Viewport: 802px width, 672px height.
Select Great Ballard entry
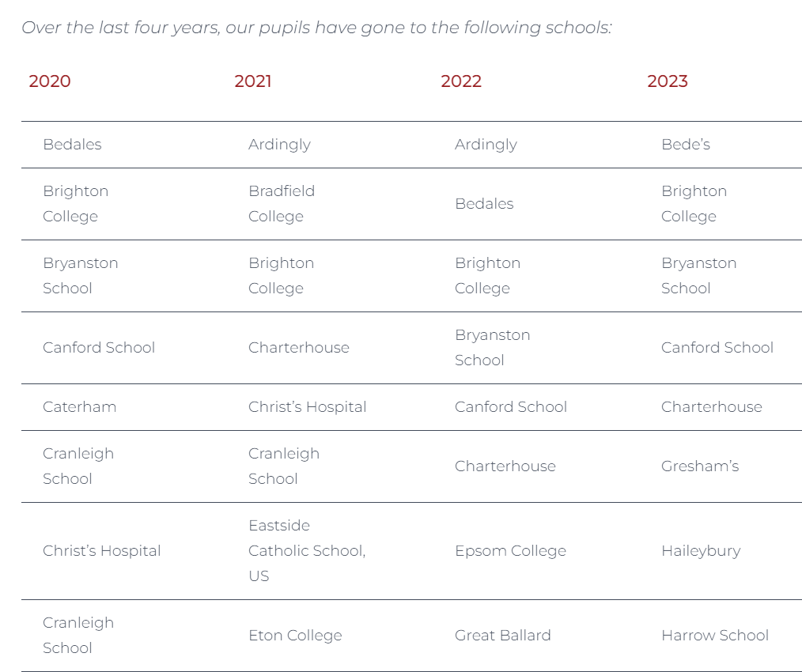[503, 635]
